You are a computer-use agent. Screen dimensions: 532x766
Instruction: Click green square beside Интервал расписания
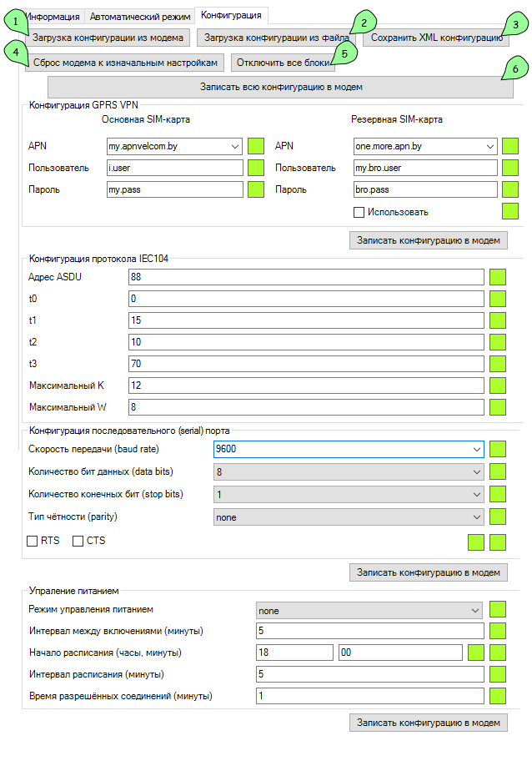pos(498,674)
